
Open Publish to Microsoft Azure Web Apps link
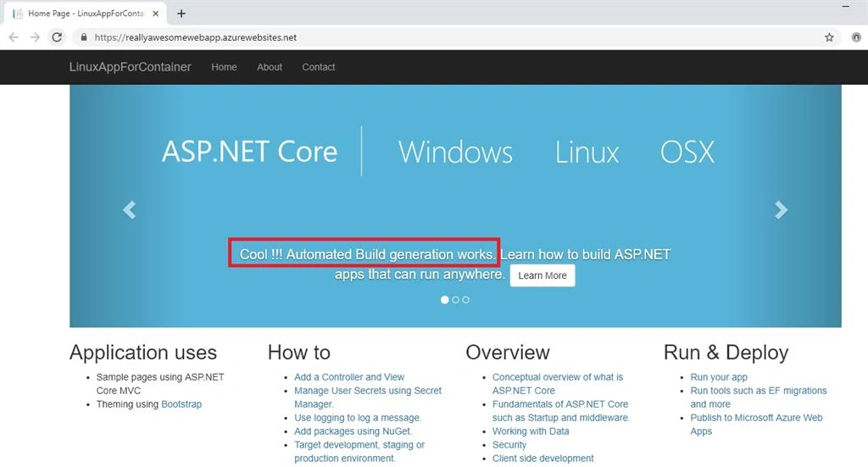pyautogui.click(x=756, y=425)
